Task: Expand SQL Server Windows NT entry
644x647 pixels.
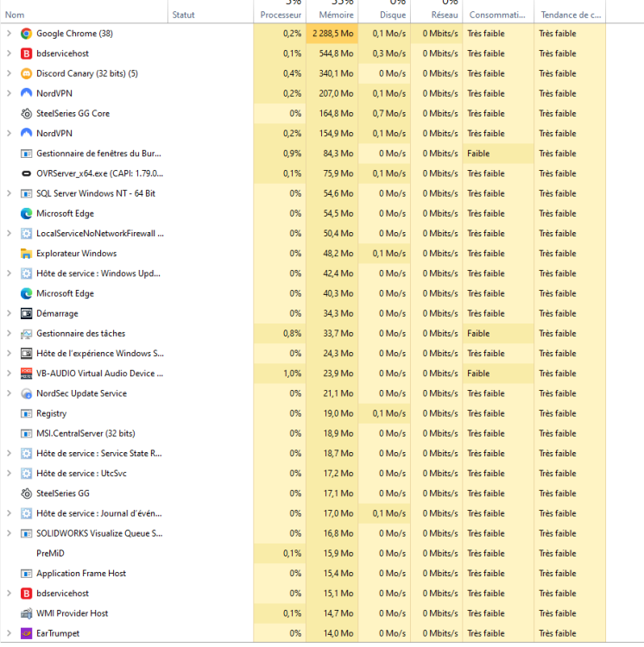Action: coord(9,193)
